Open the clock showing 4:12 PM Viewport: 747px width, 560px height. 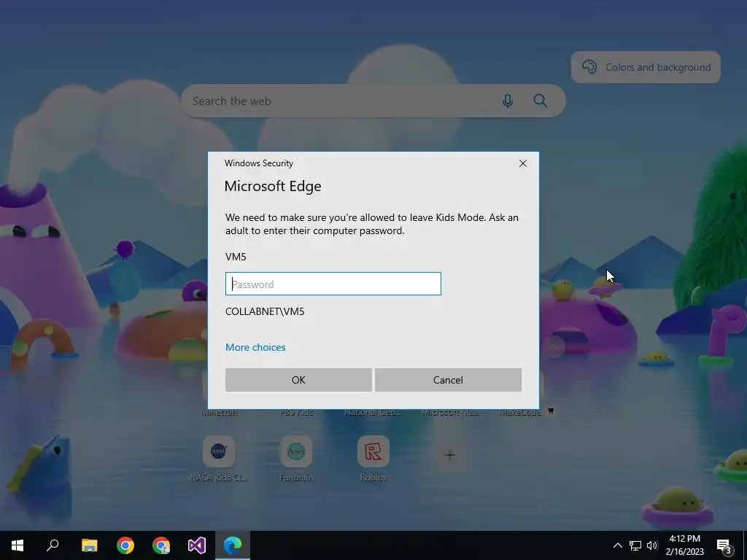684,545
